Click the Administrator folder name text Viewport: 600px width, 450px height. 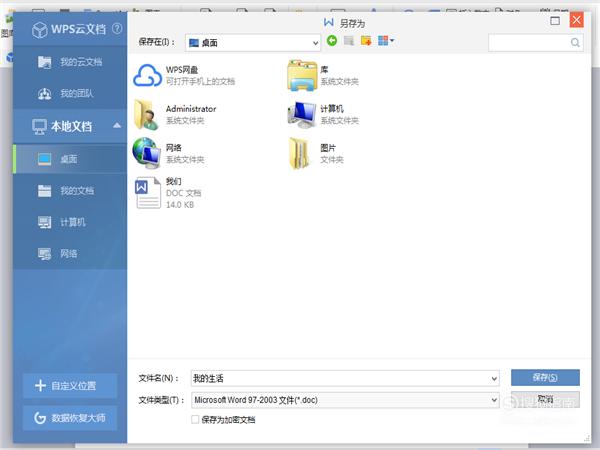click(x=191, y=109)
